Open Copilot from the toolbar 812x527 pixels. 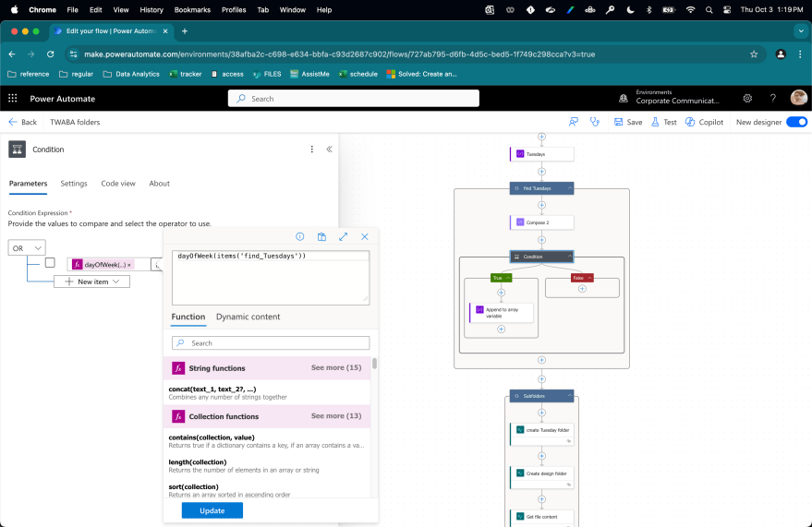704,122
